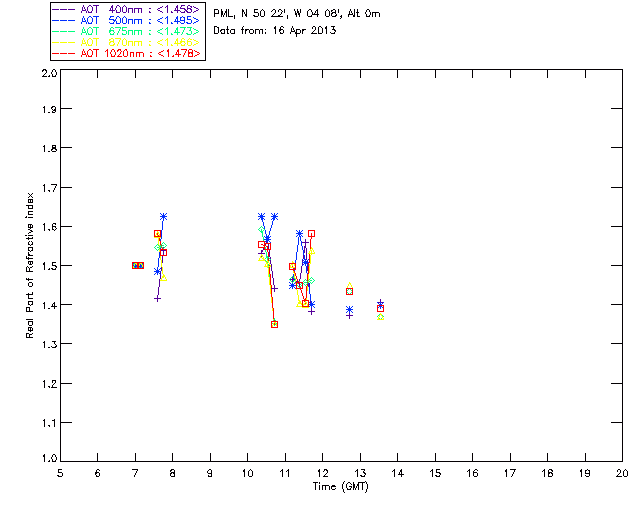Click the y-axis tick label 2.0
This screenshot has width=640, height=512.
click(49, 74)
